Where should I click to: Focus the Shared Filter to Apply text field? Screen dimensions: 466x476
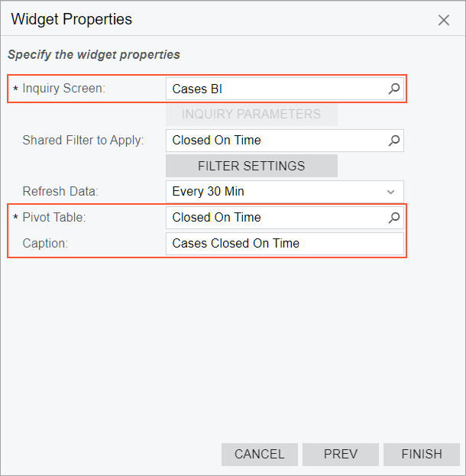275,141
